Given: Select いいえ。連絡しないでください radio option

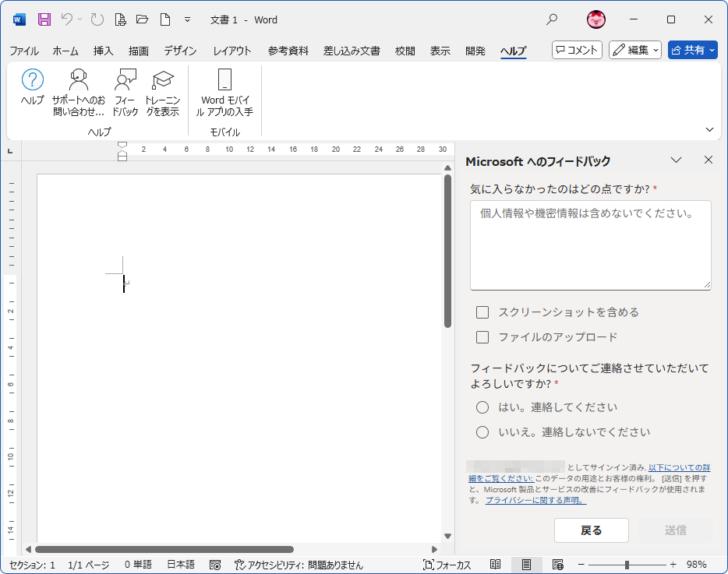Looking at the screenshot, I should [482, 432].
